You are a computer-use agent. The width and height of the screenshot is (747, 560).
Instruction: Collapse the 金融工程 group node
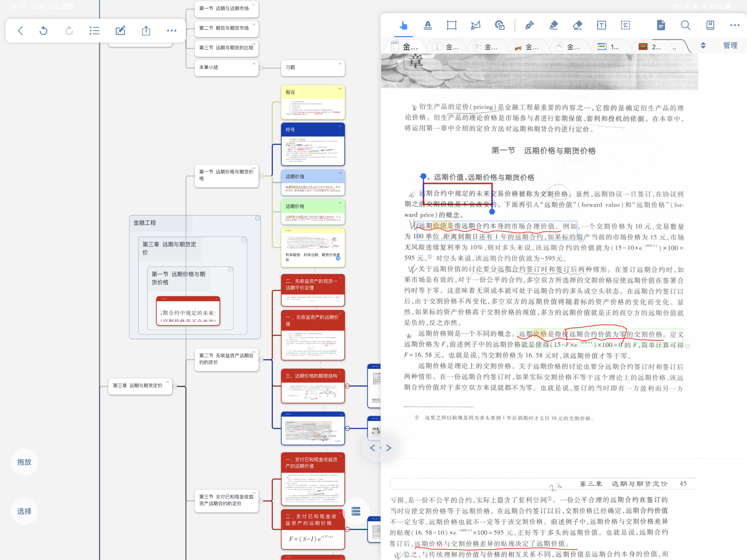click(x=257, y=218)
